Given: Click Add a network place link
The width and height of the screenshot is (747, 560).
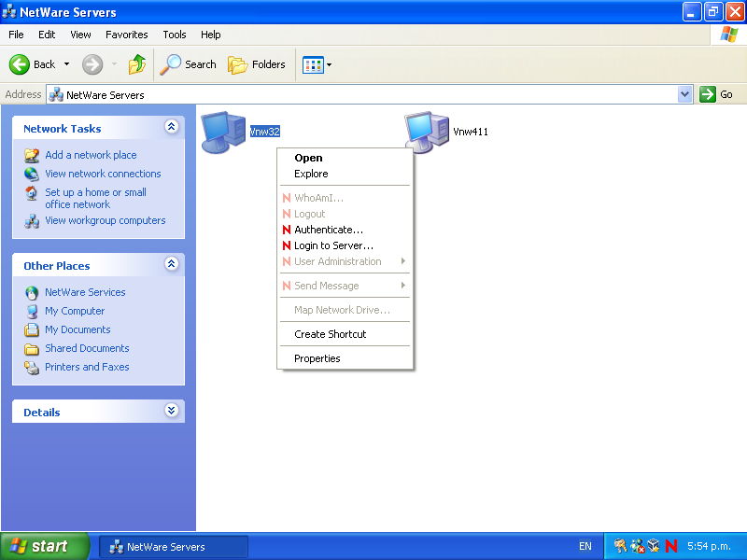Looking at the screenshot, I should 91,155.
